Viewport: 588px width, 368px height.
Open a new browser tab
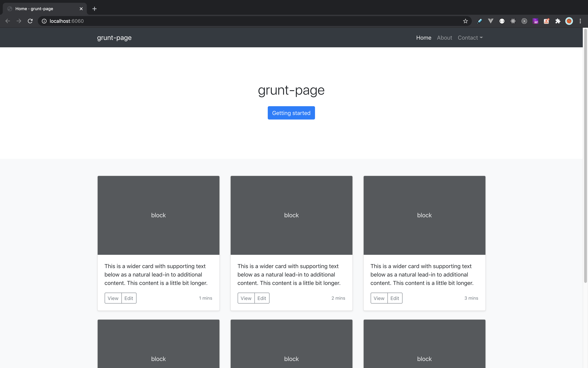click(x=94, y=9)
